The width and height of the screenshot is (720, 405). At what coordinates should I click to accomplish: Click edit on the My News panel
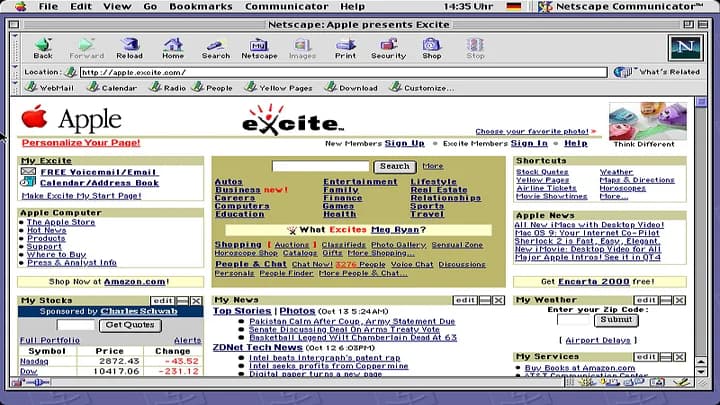[464, 300]
